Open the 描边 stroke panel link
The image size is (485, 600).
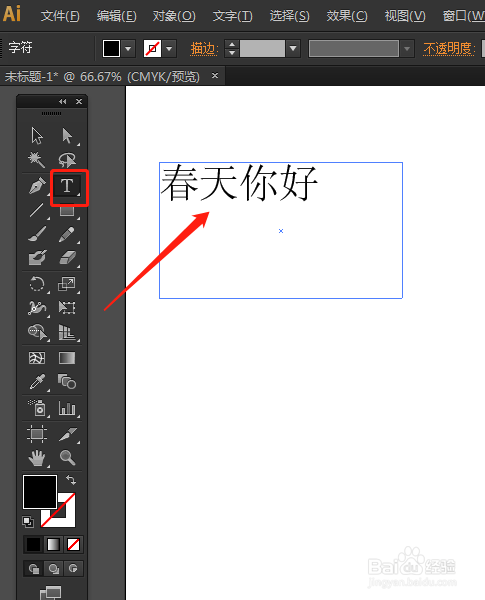204,49
